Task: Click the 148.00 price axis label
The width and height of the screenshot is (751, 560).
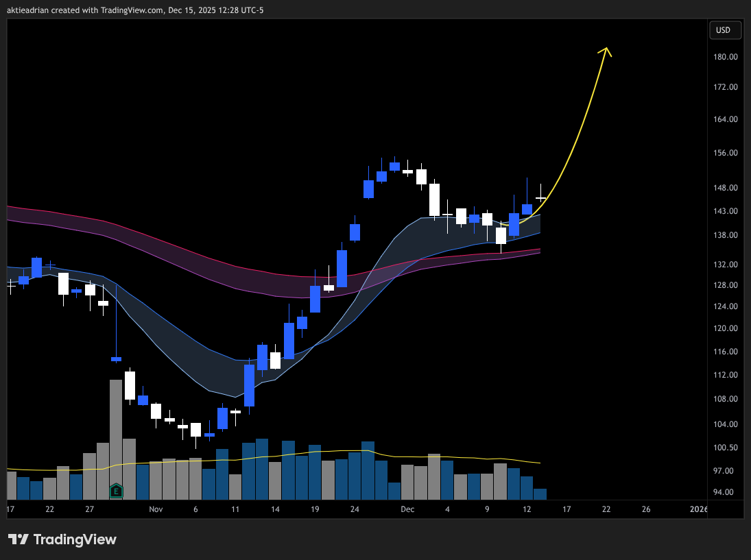Action: tap(725, 188)
